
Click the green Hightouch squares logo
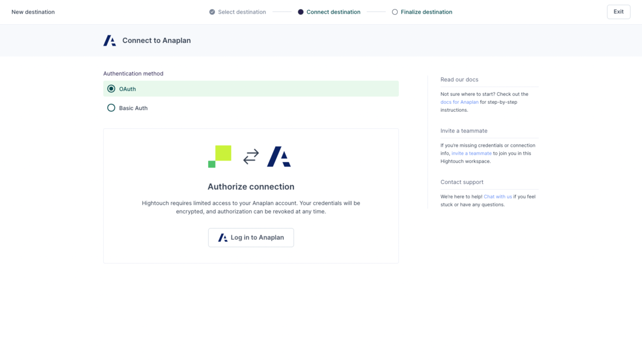[x=220, y=156]
